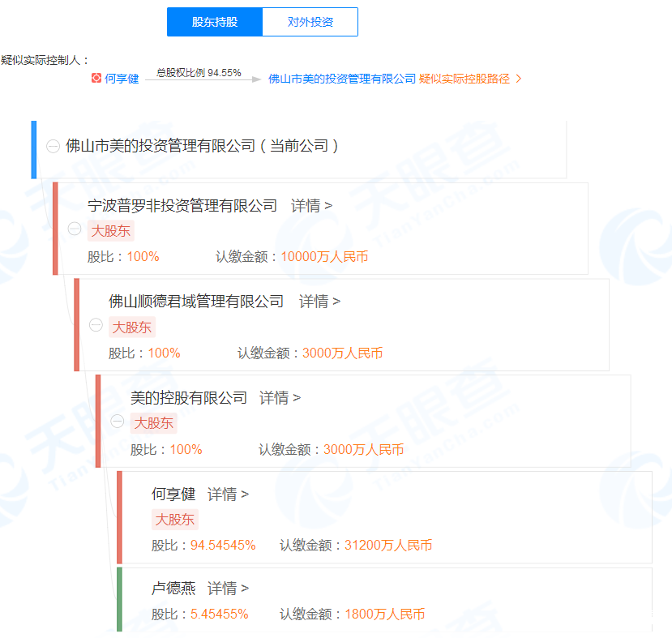Click the 31200万人民币 subscribed amount
Screen dimensions: 672x638
(x=388, y=545)
